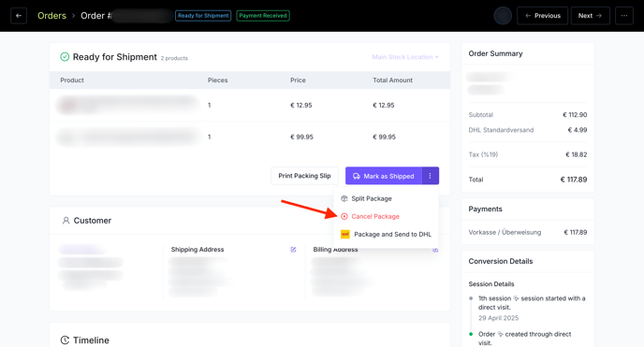644x347 pixels.
Task: Select Package and Send to DHL
Action: click(386, 234)
